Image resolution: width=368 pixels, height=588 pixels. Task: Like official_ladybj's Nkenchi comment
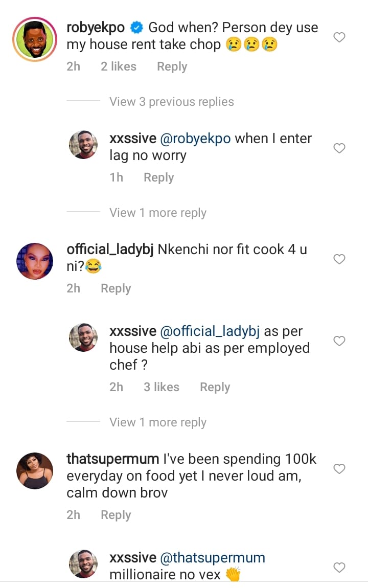(339, 259)
